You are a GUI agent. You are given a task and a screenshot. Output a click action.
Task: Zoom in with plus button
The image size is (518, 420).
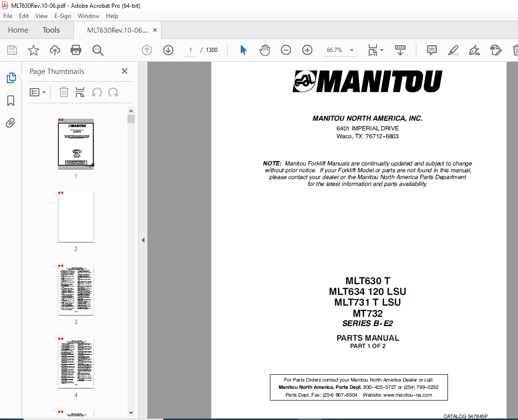pyautogui.click(x=307, y=50)
